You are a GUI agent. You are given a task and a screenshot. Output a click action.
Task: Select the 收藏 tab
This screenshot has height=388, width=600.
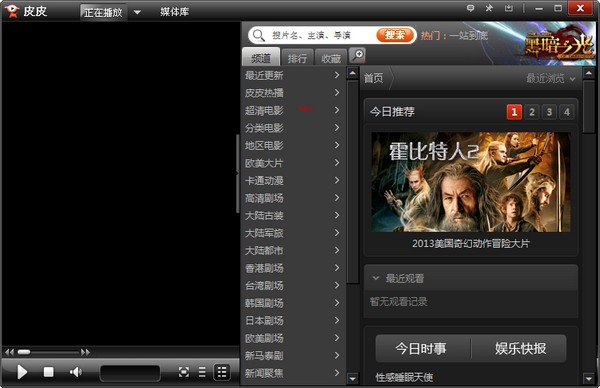[331, 58]
